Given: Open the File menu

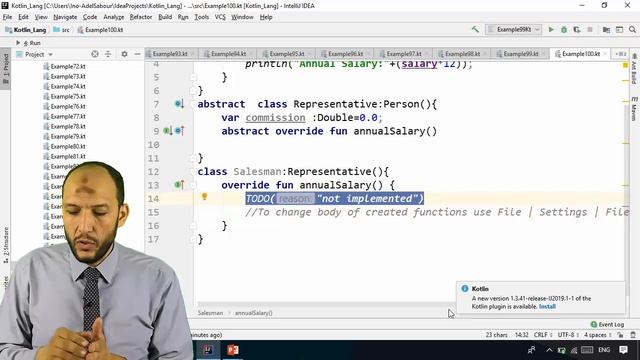Looking at the screenshot, I should 7,17.
